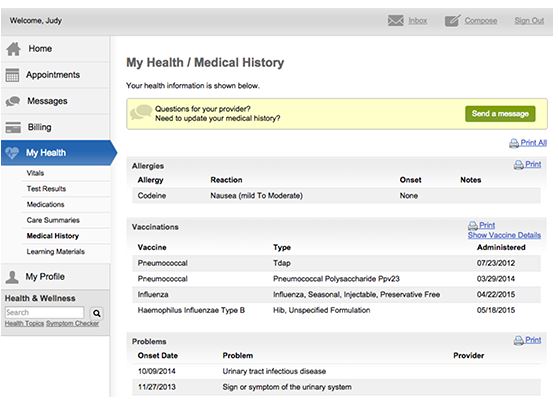Go to Test Results submenu
Screen dimensions: 558x404
46,189
